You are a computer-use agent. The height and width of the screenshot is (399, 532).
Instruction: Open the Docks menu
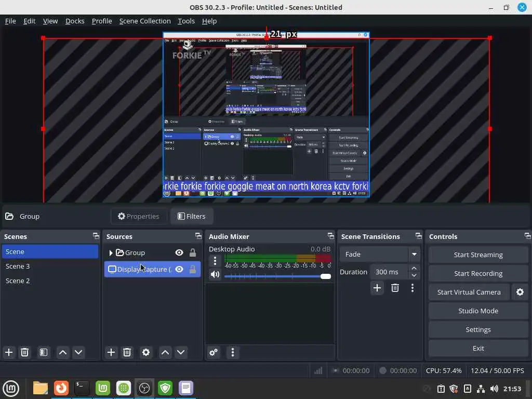[x=75, y=21]
